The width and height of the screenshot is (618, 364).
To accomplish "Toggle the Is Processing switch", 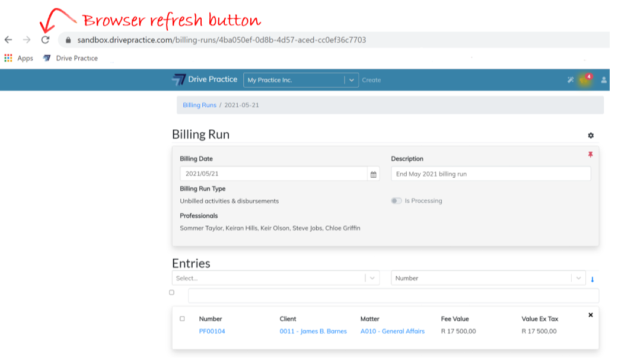I will tap(396, 201).
